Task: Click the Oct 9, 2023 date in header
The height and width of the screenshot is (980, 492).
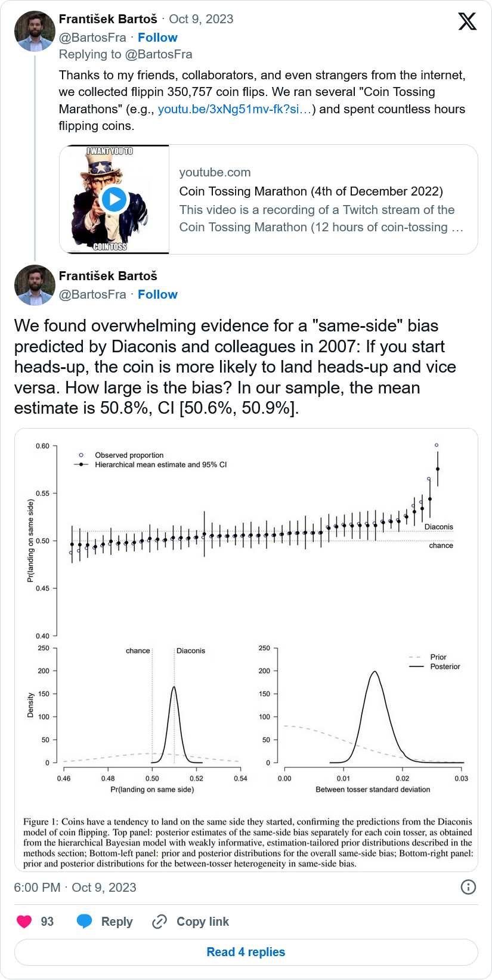Action: 201,19
